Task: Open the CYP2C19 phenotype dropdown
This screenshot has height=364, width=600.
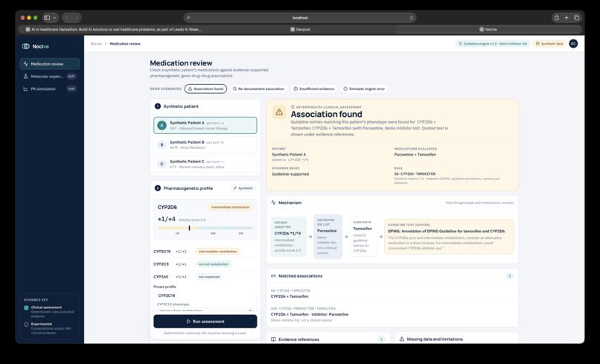Action: pos(205,310)
